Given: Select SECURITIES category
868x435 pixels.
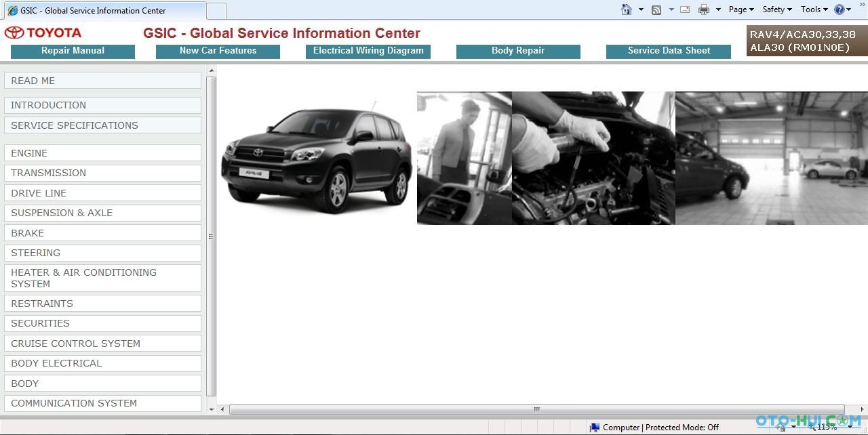Looking at the screenshot, I should pos(102,323).
